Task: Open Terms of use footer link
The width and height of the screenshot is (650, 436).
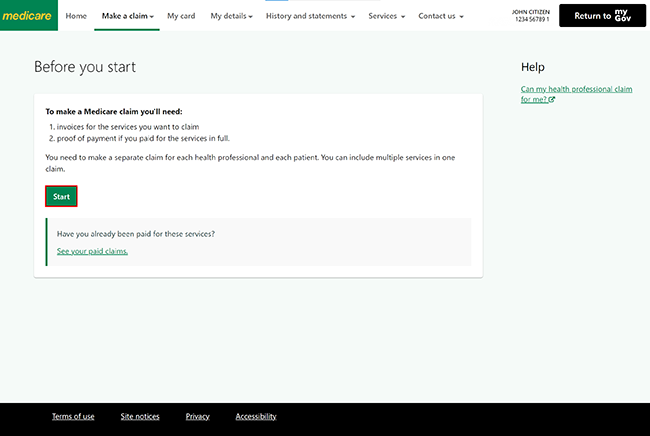Action: [x=73, y=417]
